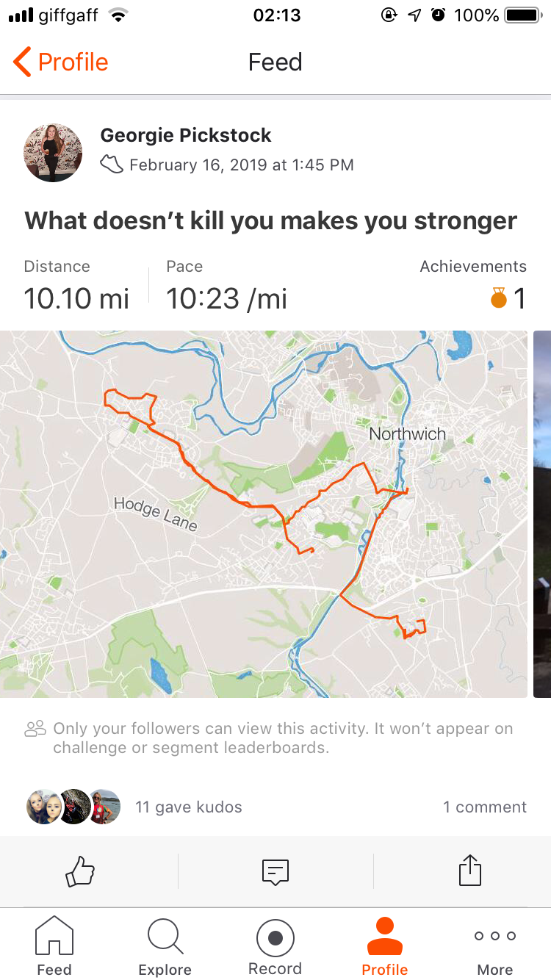This screenshot has width=551, height=980.
Task: Tap the next photo thumbnail beside map
Action: [542, 514]
